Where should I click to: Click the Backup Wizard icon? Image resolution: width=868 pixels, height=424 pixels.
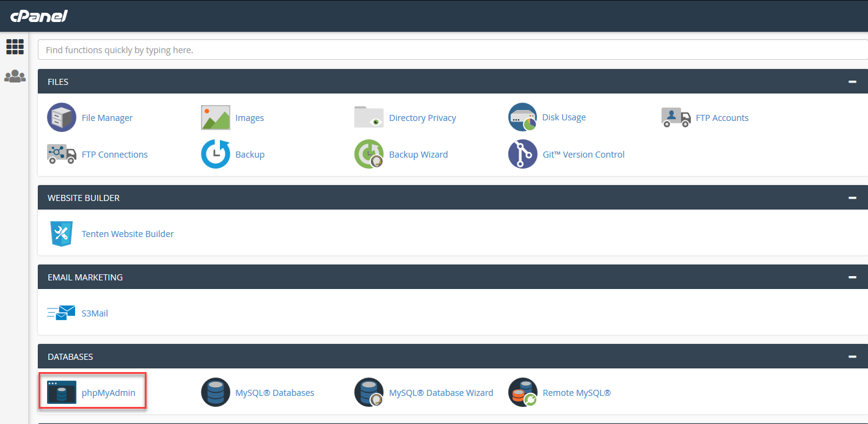[369, 154]
